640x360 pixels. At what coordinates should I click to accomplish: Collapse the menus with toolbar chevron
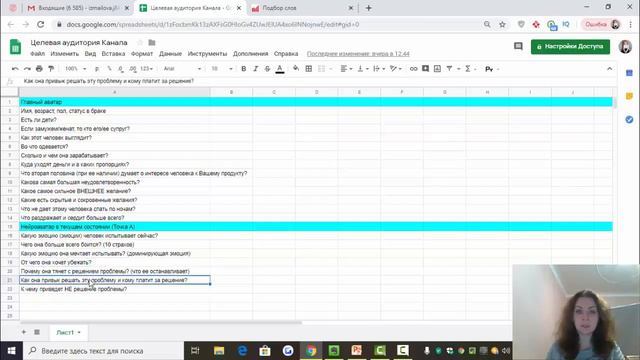[609, 69]
